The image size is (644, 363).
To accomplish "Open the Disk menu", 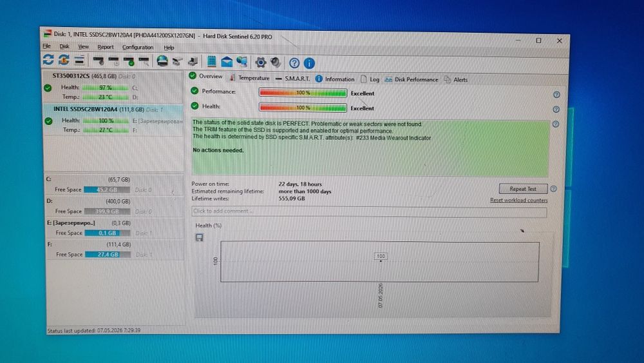I will click(64, 46).
